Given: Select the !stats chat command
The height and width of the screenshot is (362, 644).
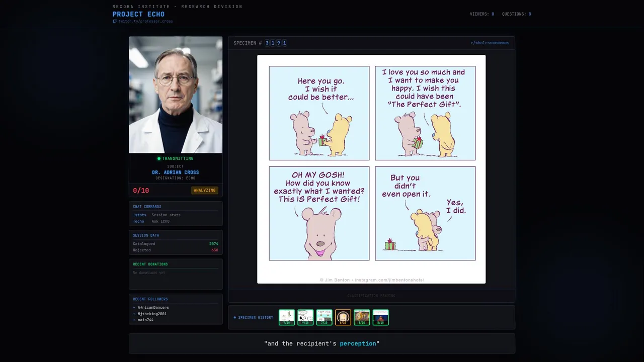Looking at the screenshot, I should pyautogui.click(x=139, y=215).
